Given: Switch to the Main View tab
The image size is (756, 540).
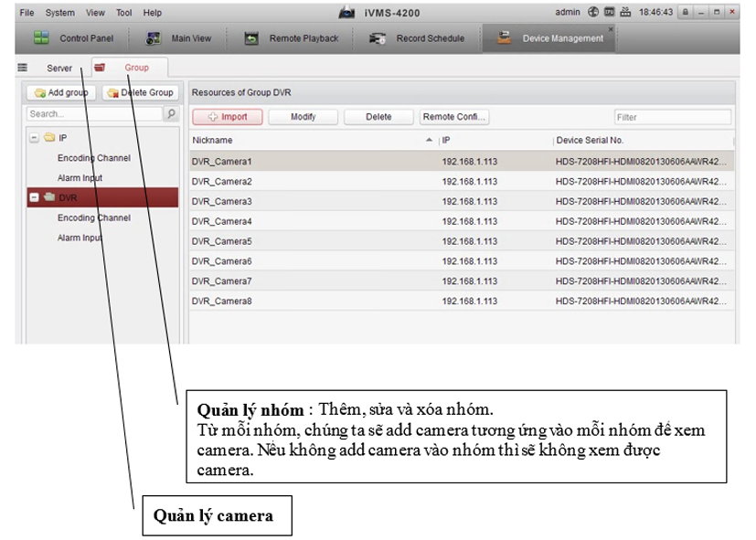Looking at the screenshot, I should (178, 38).
